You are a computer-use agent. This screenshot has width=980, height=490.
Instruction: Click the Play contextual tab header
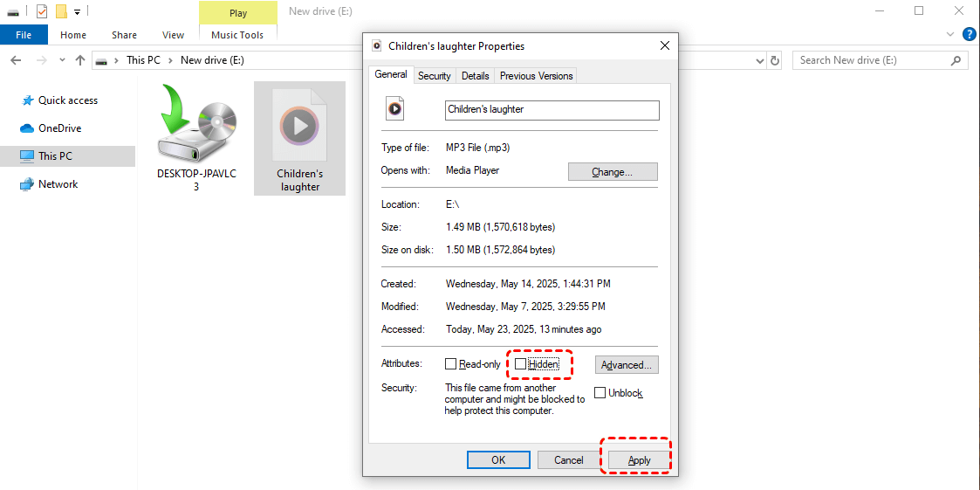(x=238, y=12)
